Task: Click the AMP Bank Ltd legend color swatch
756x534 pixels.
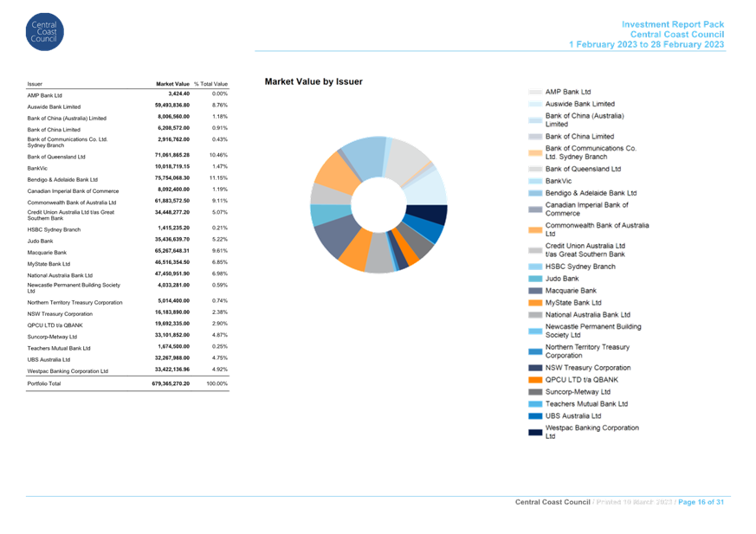Action: tap(535, 92)
